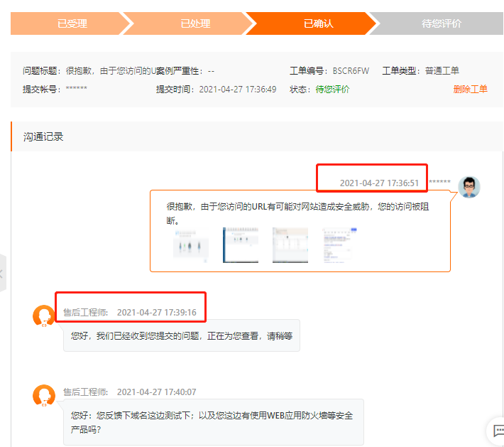Click the ticket number BSCR6FW

(351, 71)
